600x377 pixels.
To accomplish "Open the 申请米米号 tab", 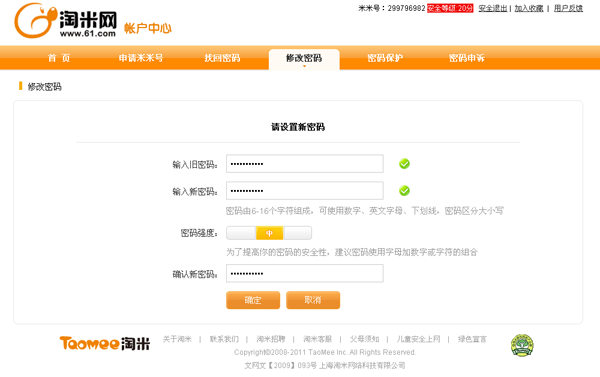I will tap(141, 58).
